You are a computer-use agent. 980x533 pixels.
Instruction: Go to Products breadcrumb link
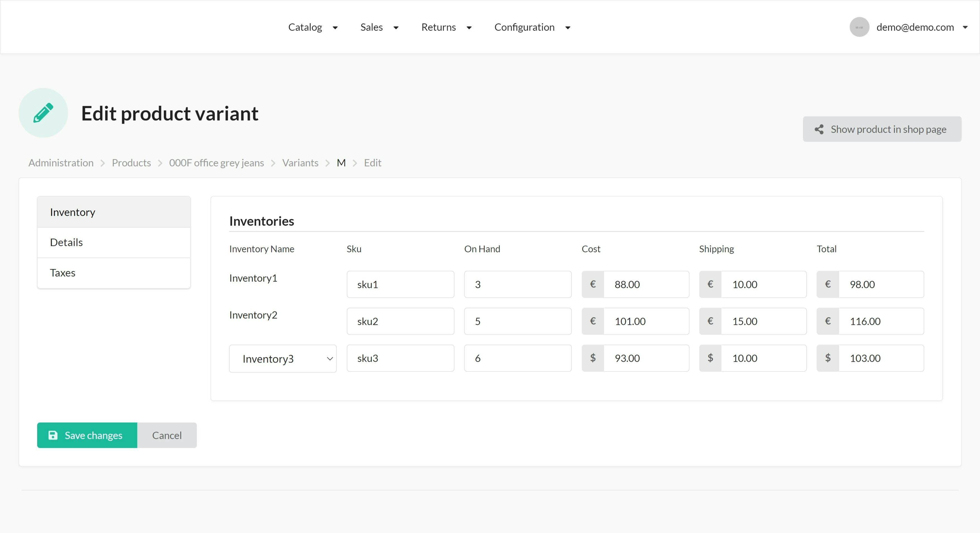coord(131,163)
